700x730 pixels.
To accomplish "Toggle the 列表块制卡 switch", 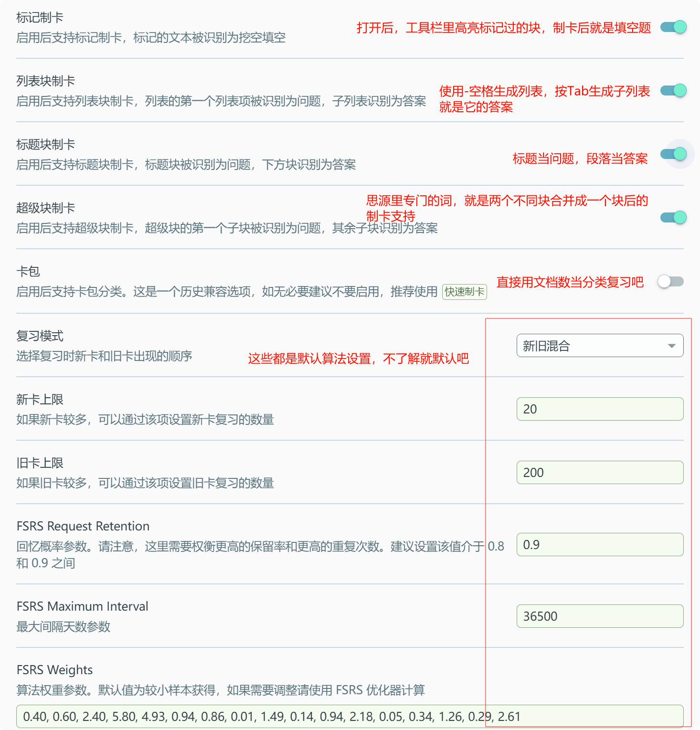I will 673,91.
